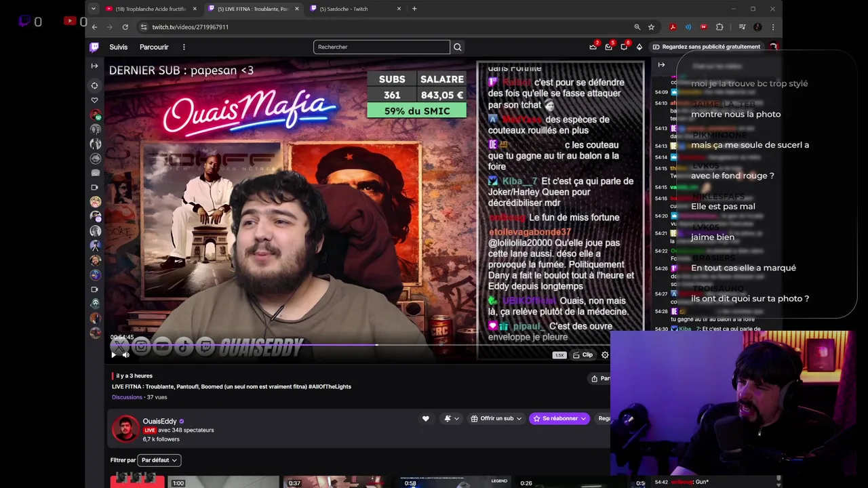The image size is (868, 488).
Task: Click the Clip button in the player
Action: pyautogui.click(x=583, y=354)
